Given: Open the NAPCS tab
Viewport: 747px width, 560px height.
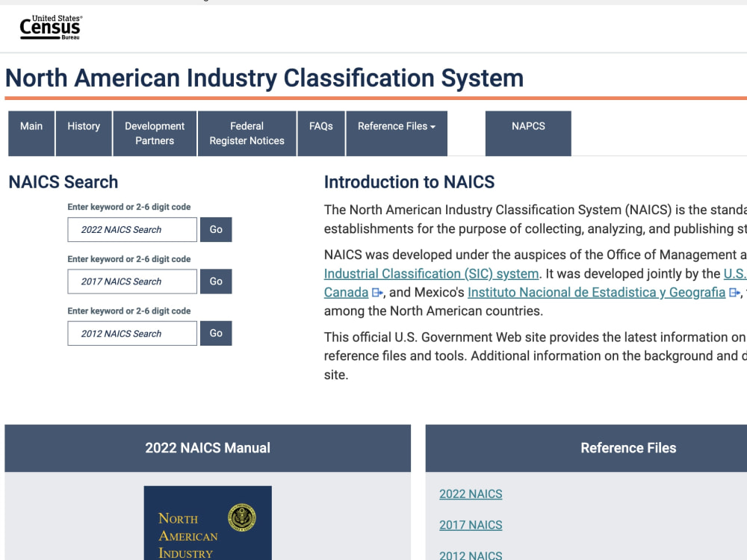Looking at the screenshot, I should (x=528, y=134).
